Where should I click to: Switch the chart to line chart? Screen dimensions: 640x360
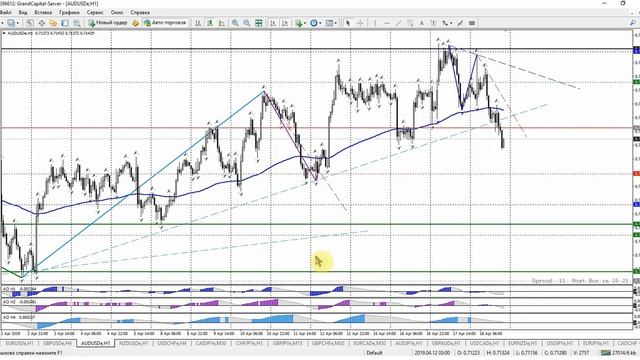coord(222,23)
